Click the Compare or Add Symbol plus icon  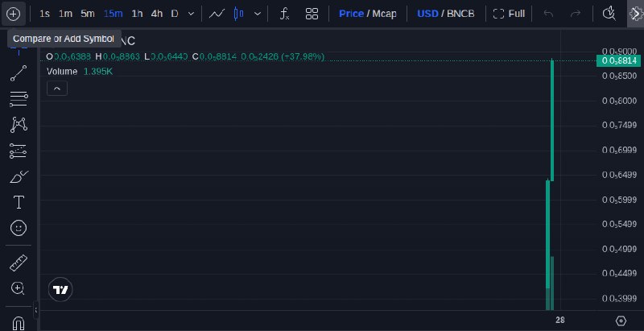pyautogui.click(x=13, y=14)
